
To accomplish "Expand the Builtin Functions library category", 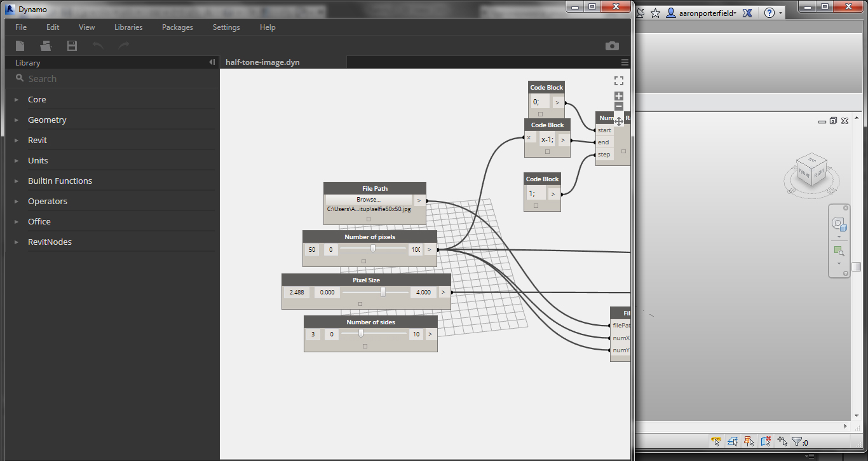I will coord(17,181).
